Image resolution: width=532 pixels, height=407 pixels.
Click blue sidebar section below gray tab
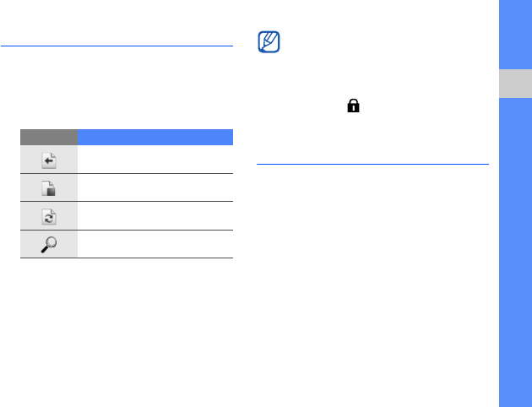tap(514, 253)
